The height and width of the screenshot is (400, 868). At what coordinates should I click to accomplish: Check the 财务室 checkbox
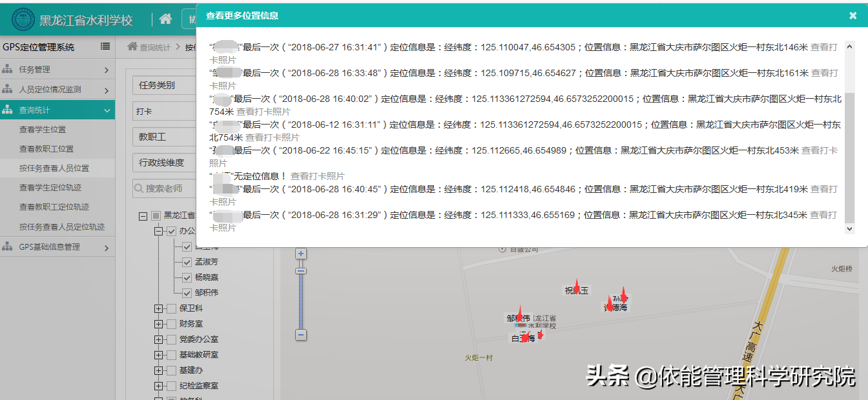(x=172, y=324)
